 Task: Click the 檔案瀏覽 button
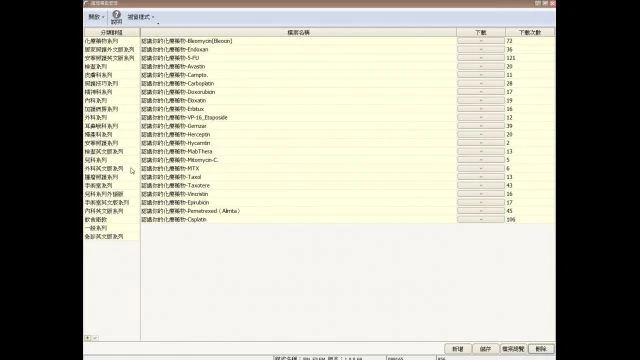click(513, 349)
